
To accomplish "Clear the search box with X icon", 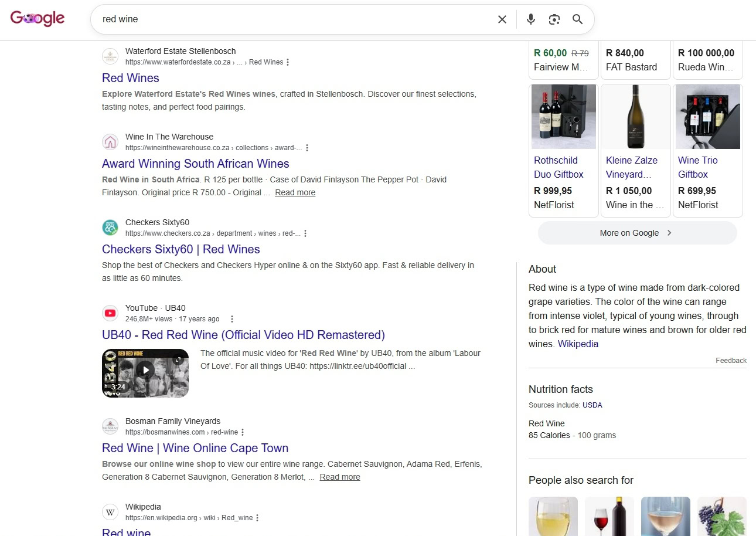I will [502, 19].
